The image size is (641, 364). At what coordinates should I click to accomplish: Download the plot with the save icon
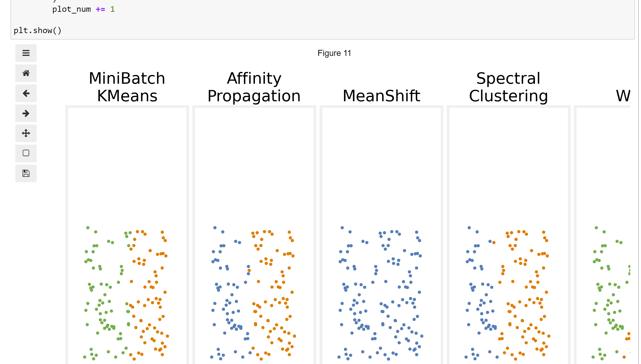(26, 173)
